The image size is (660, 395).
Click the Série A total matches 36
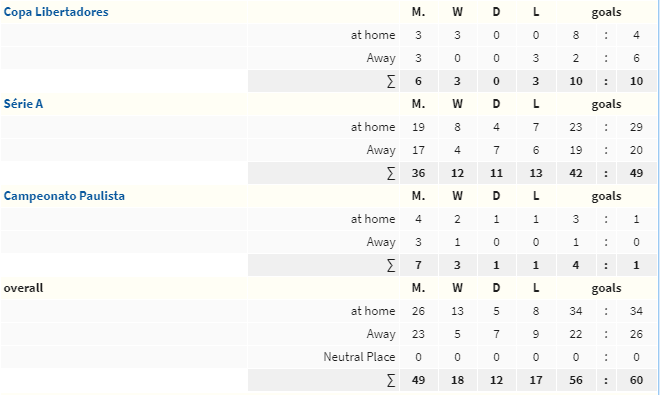[x=418, y=173]
